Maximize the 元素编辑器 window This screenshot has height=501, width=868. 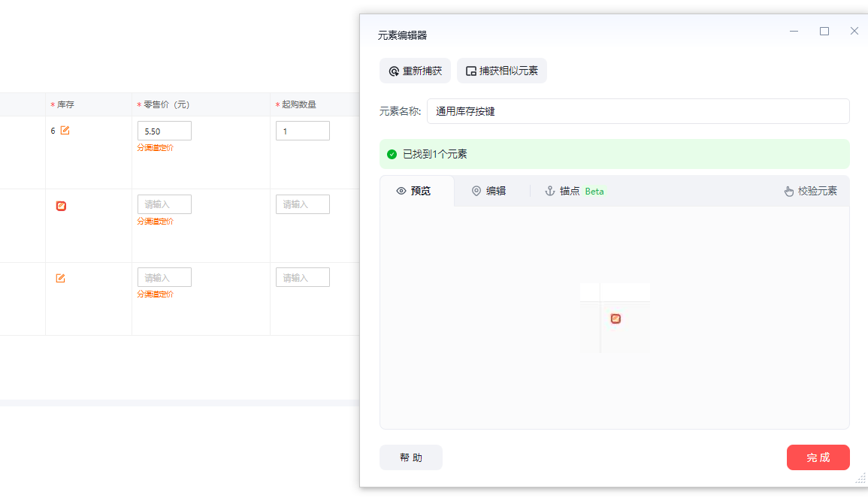(x=824, y=31)
